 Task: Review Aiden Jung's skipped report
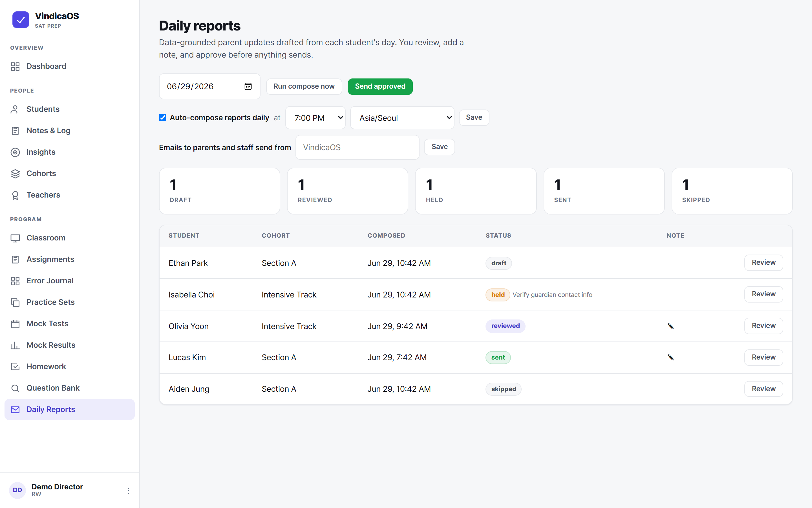pyautogui.click(x=764, y=389)
